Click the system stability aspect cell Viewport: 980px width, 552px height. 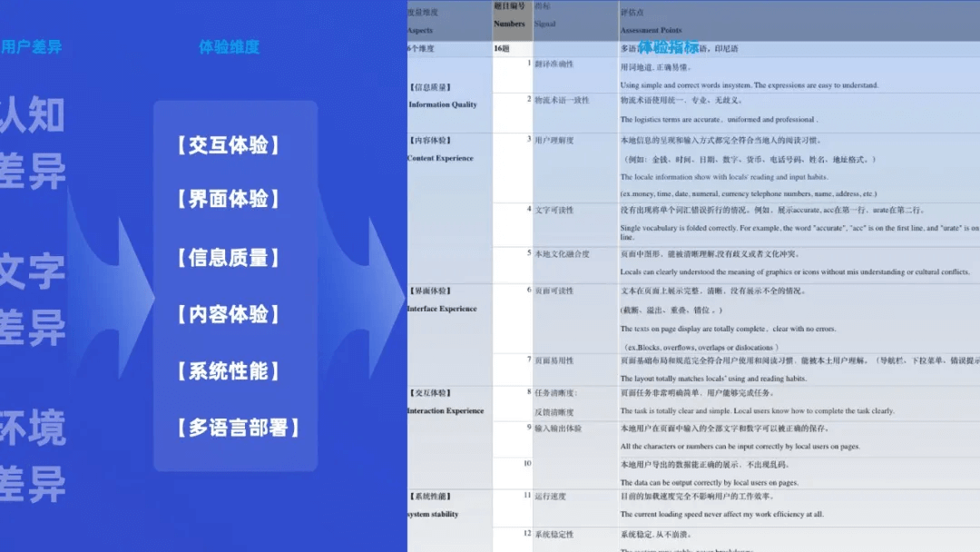pyautogui.click(x=433, y=514)
